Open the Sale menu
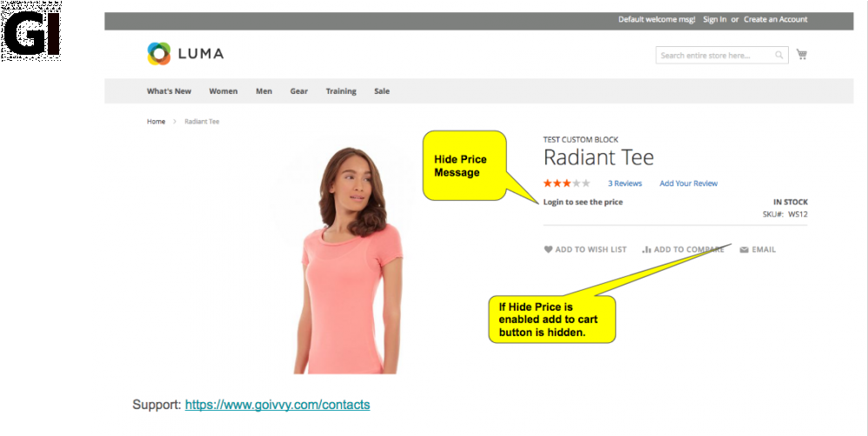 click(x=382, y=91)
